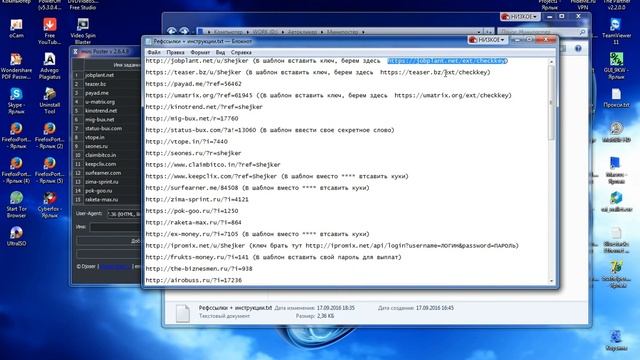This screenshot has height=360, width=640.
Task: Select vtope.in row in Poster task list
Action: pyautogui.click(x=106, y=137)
